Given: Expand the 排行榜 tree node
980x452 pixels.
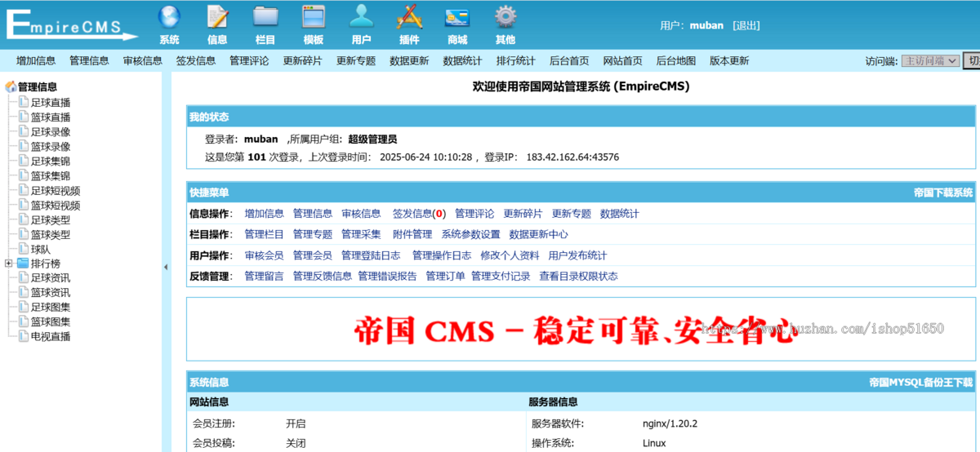Looking at the screenshot, I should click(x=8, y=264).
